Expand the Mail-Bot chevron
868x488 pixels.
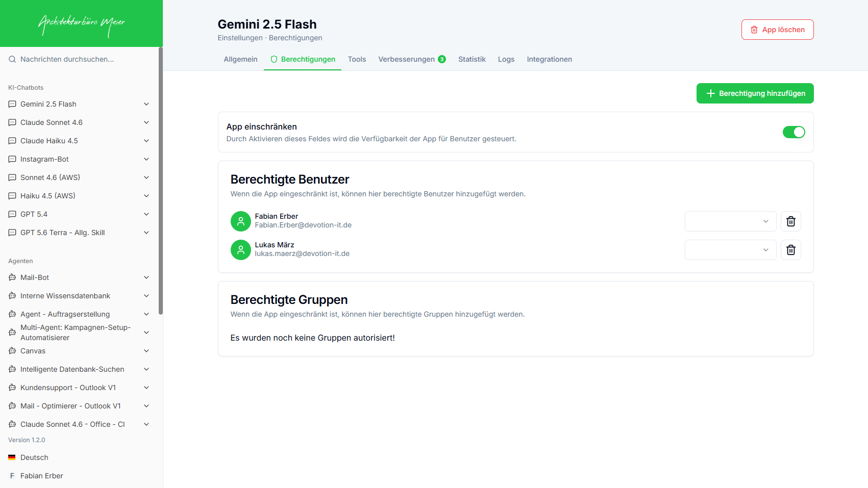tap(146, 277)
